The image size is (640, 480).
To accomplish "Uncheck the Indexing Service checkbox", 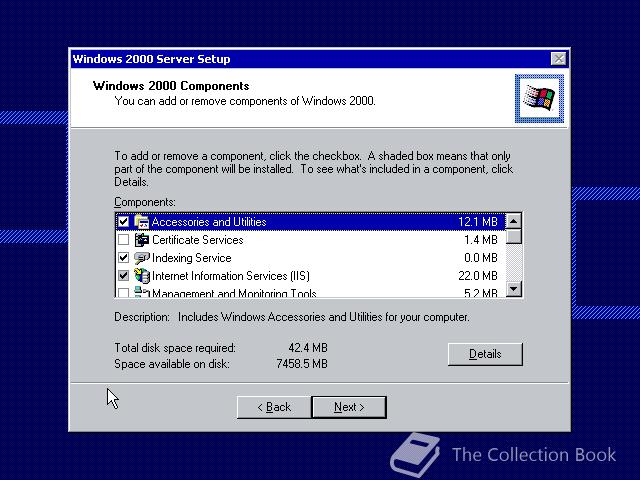I will [x=123, y=258].
